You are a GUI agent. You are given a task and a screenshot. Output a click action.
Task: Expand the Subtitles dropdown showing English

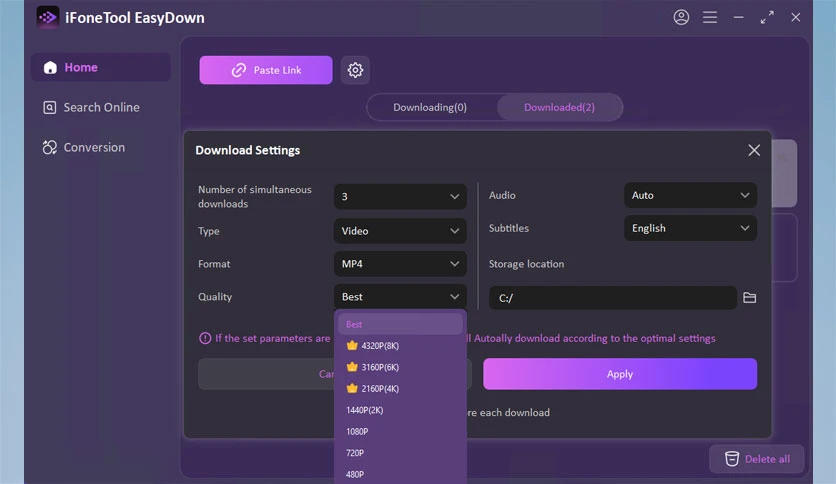690,228
